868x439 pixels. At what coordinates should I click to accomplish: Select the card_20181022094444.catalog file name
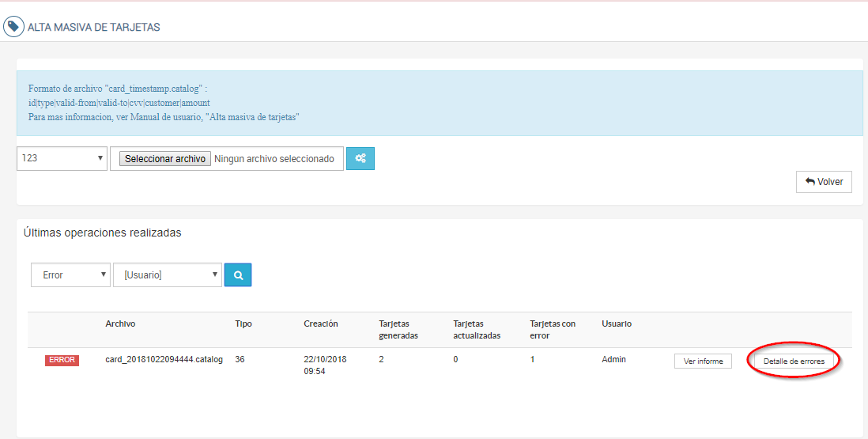coord(164,359)
